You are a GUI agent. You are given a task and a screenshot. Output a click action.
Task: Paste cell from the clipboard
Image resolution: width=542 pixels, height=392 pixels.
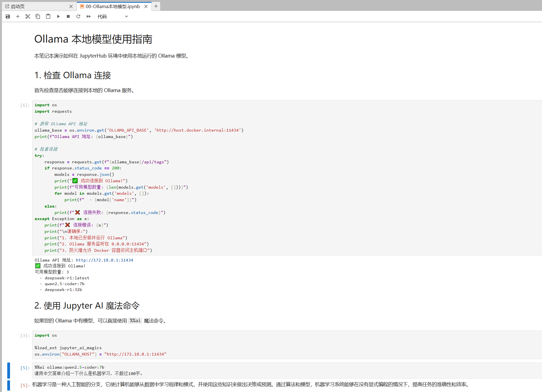[x=48, y=16]
